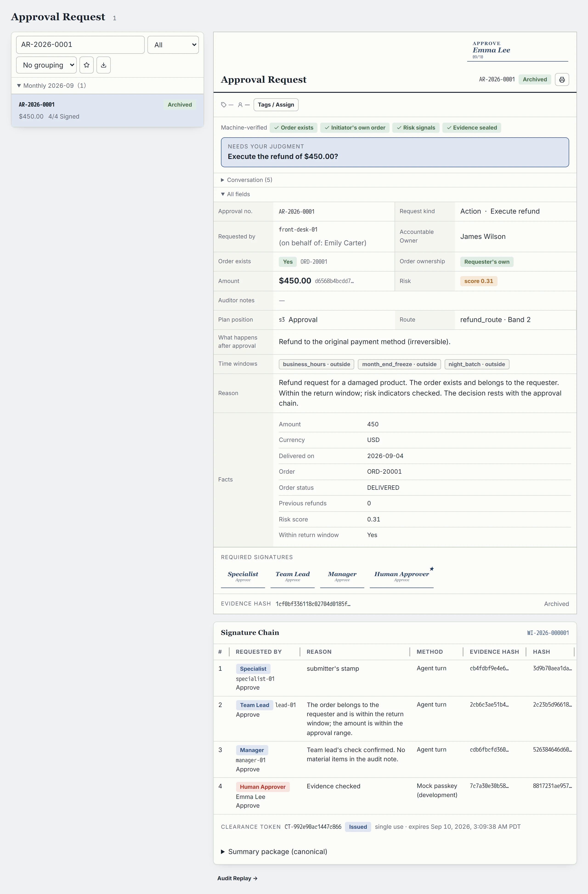Click the Tags / Assign button

(276, 105)
